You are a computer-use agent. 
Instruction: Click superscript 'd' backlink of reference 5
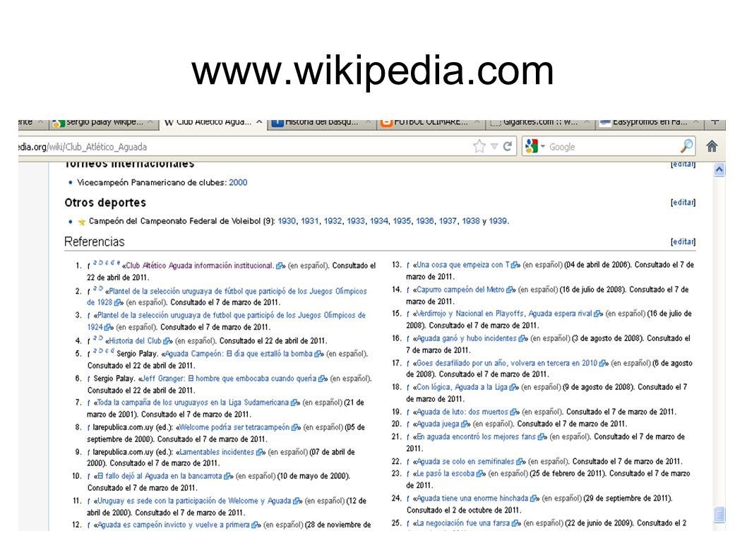pos(112,351)
